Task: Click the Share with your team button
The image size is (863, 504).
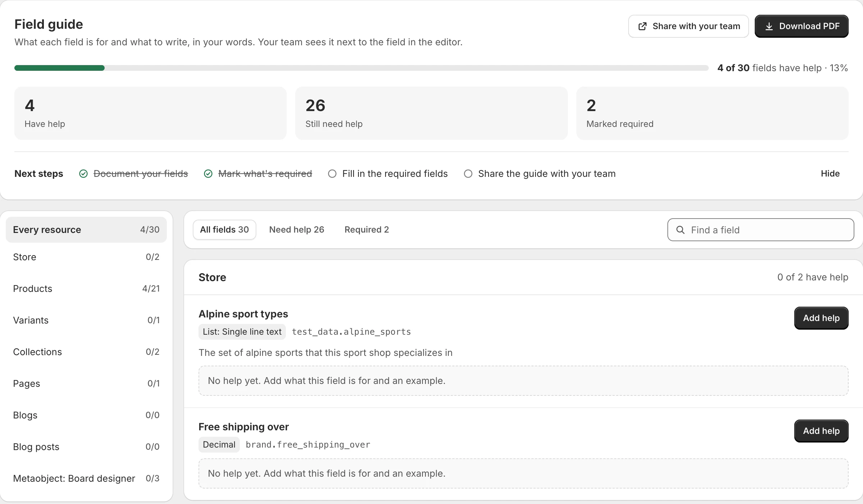Action: click(688, 26)
